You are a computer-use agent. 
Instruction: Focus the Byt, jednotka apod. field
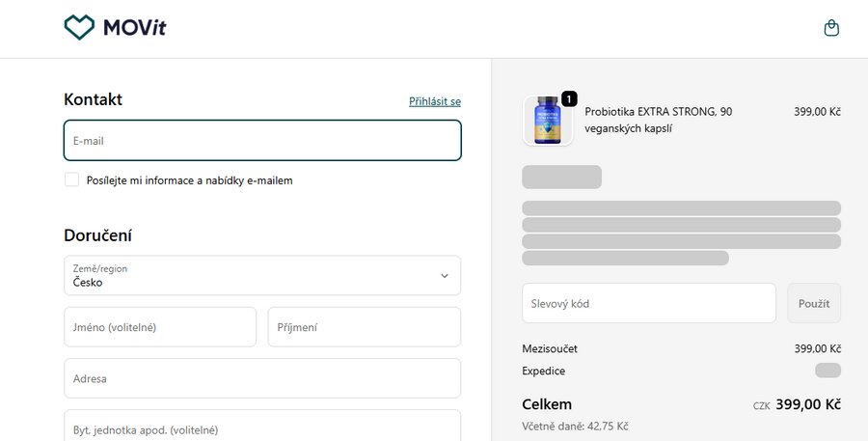(261, 427)
